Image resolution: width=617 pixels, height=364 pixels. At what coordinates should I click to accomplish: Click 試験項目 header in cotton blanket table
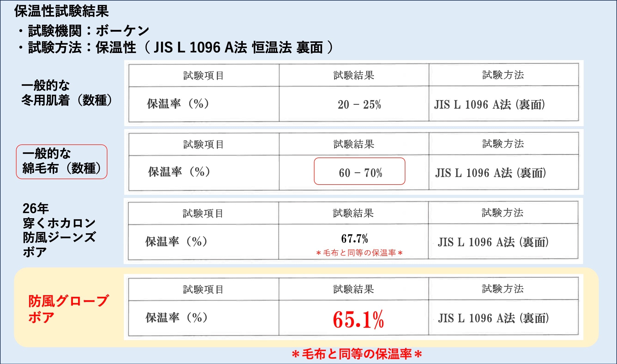pyautogui.click(x=203, y=144)
